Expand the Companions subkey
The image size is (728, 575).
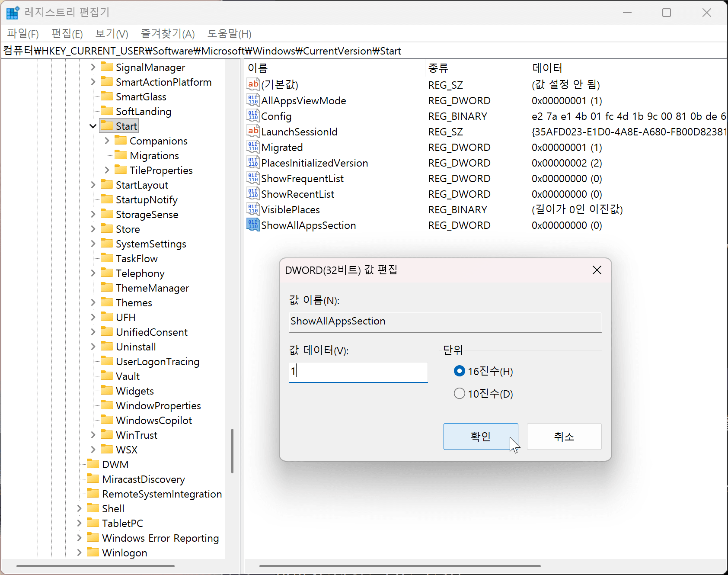coord(107,141)
